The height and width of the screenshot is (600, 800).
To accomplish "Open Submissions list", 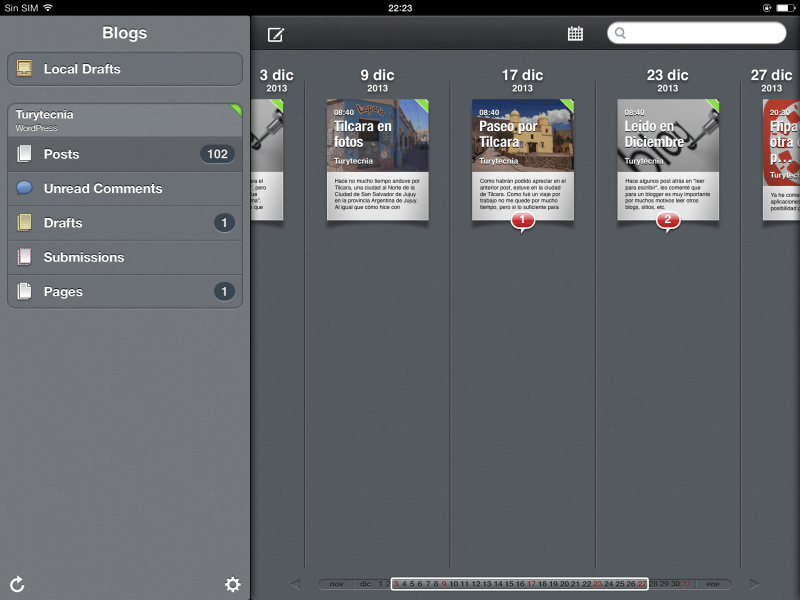I will 125,257.
